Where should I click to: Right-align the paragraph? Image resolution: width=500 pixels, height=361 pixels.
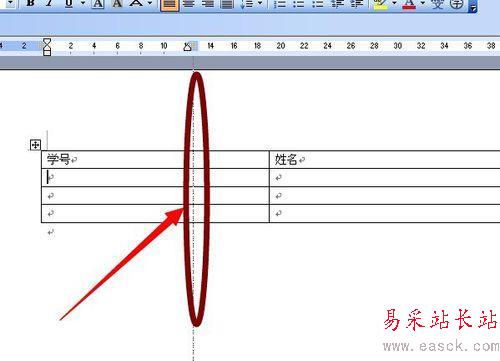[x=208, y=3]
